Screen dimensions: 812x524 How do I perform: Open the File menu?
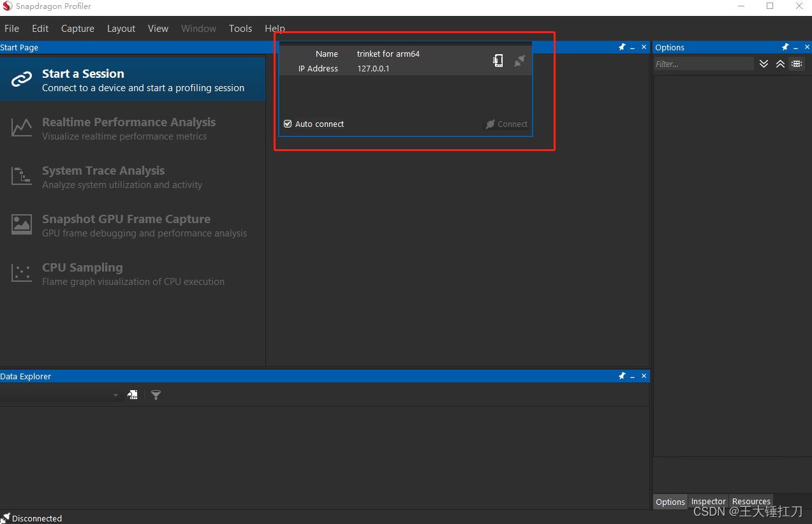tap(11, 29)
